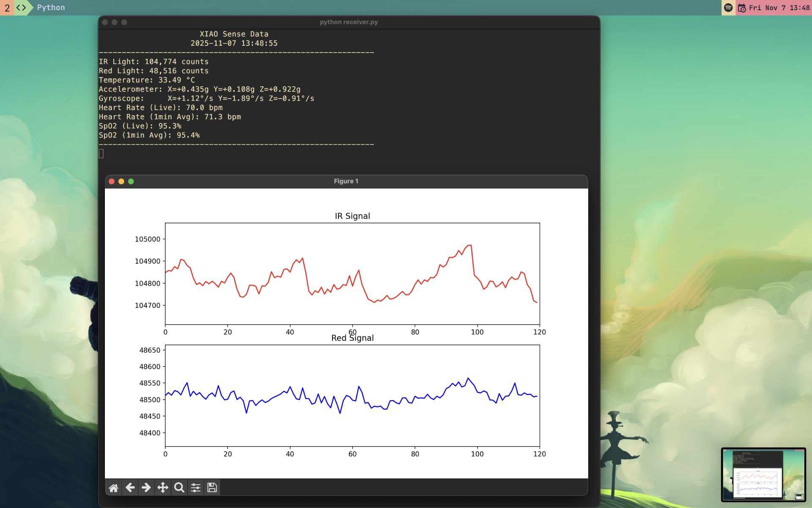Click the timestamp 2025-11-07 13:48:55
The width and height of the screenshot is (812, 508).
click(x=234, y=43)
